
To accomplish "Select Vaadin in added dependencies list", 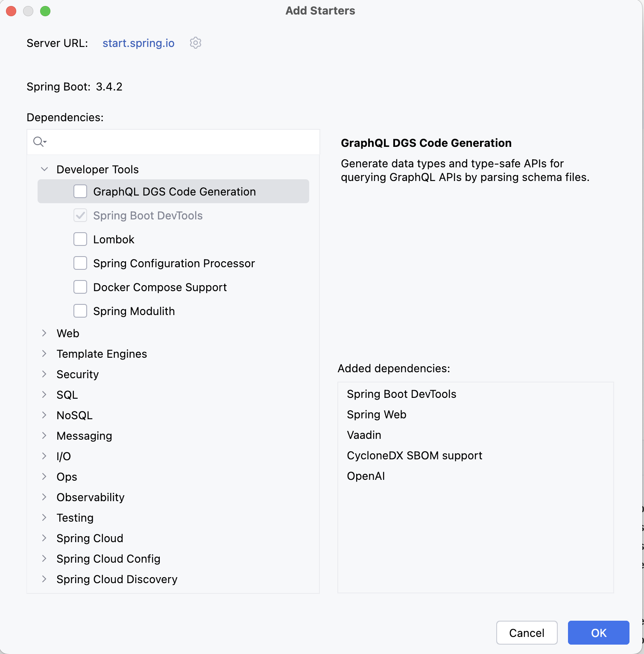I will pos(364,435).
